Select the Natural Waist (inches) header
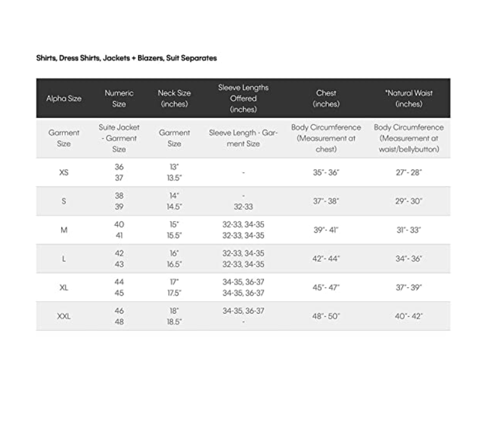The height and width of the screenshot is (421, 504). coord(408,98)
